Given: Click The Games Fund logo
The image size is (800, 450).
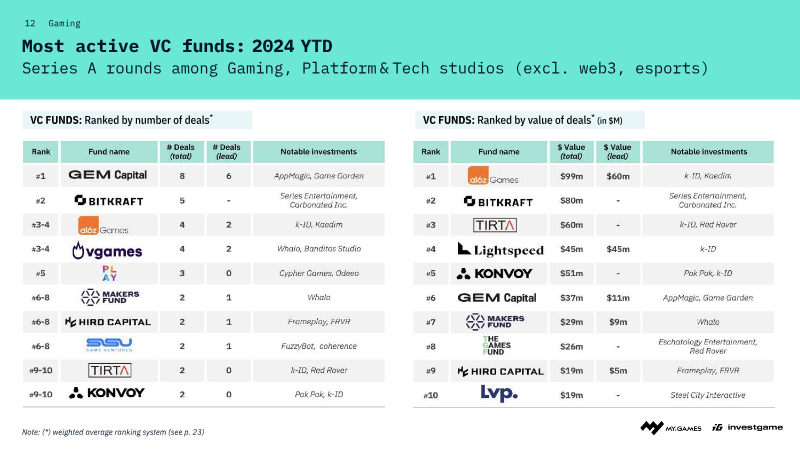Looking at the screenshot, I should pos(496,345).
